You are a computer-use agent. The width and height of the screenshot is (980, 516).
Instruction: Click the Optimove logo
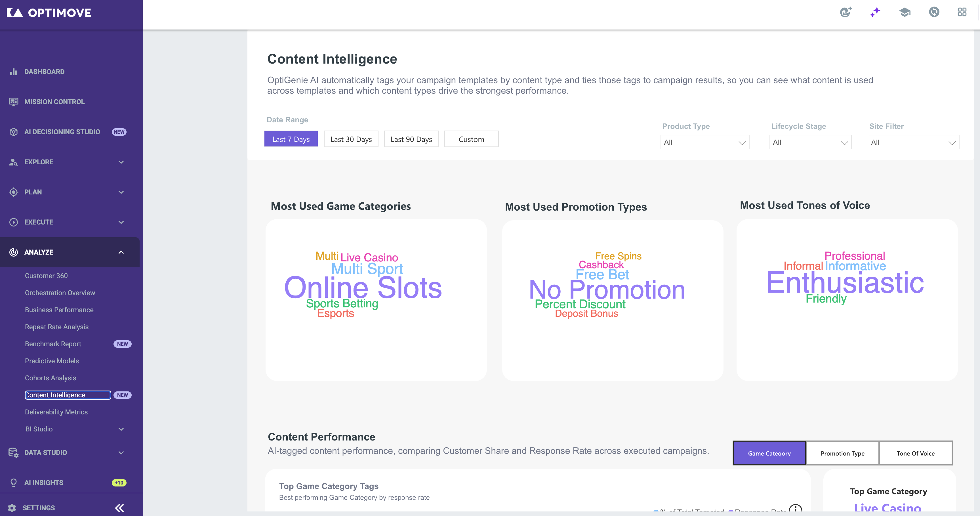coord(49,12)
